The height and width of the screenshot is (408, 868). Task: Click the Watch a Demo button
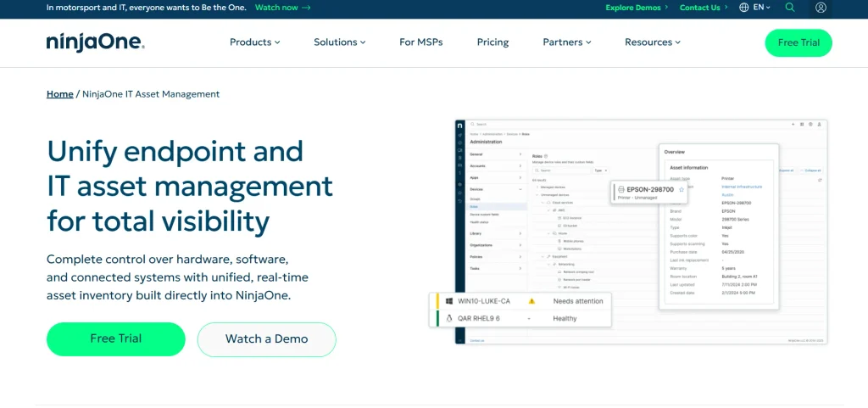(266, 338)
